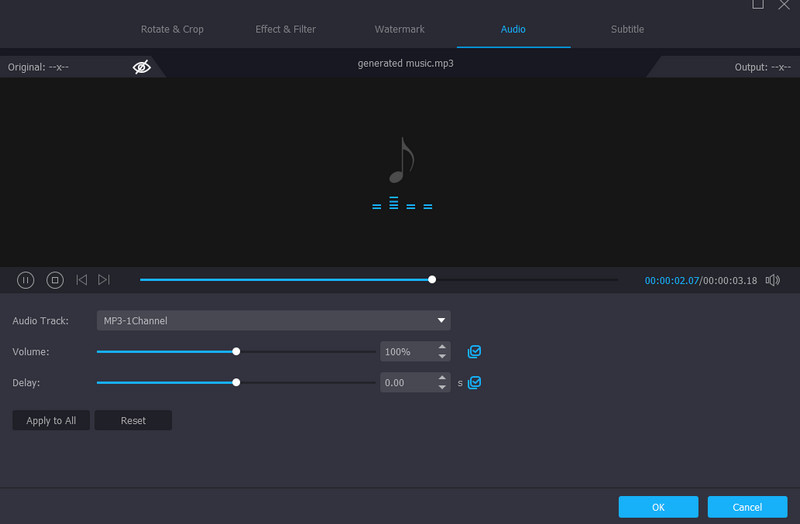Click the Reset button
800x524 pixels.
[x=133, y=421]
